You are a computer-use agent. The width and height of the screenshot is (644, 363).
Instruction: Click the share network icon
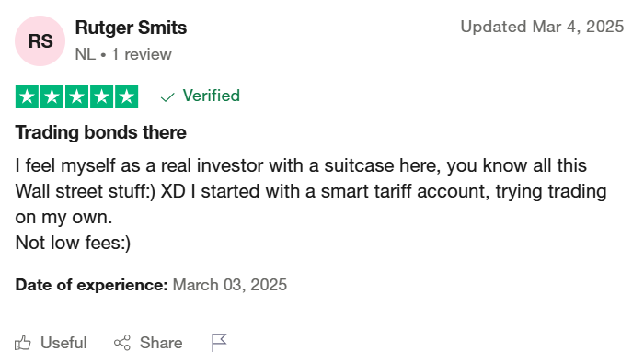click(122, 343)
